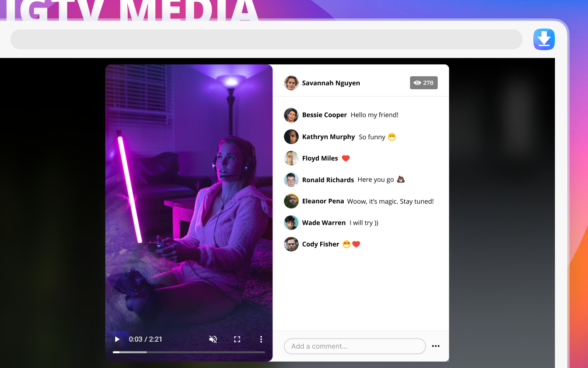Image resolution: width=588 pixels, height=368 pixels.
Task: Click the Add a comment field
Action: pyautogui.click(x=355, y=346)
